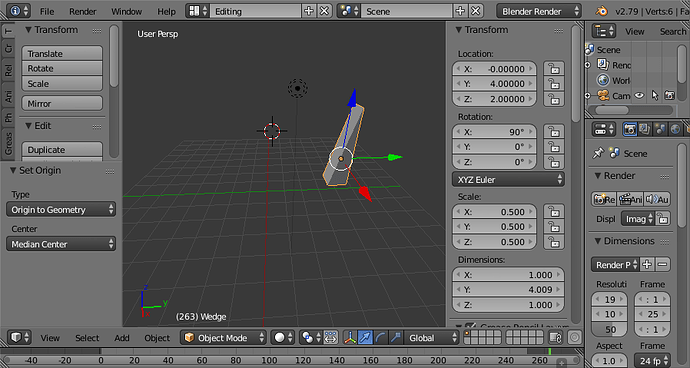Image resolution: width=690 pixels, height=368 pixels.
Task: Toggle proportional editing circle icon
Action: (x=574, y=338)
